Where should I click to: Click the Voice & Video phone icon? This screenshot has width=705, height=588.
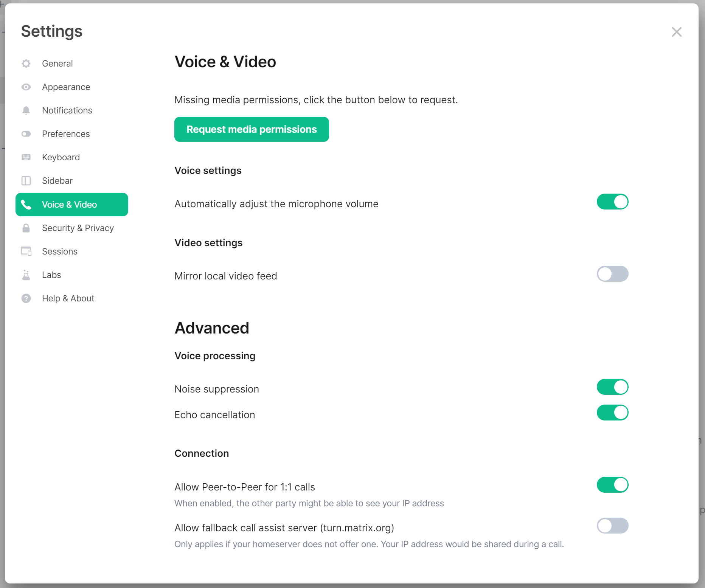pos(26,205)
